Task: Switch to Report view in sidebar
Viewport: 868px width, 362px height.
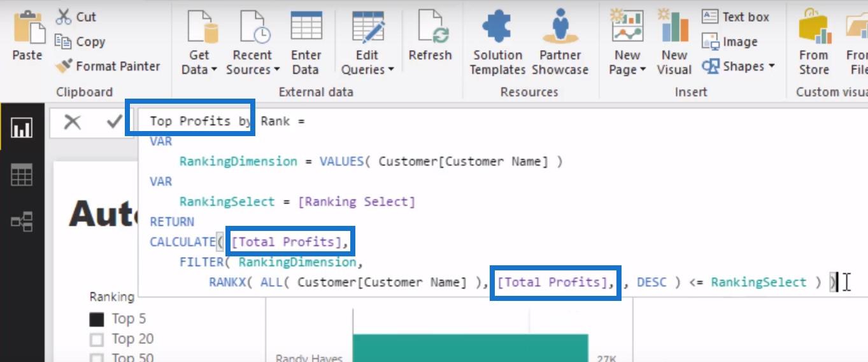Action: coord(22,129)
